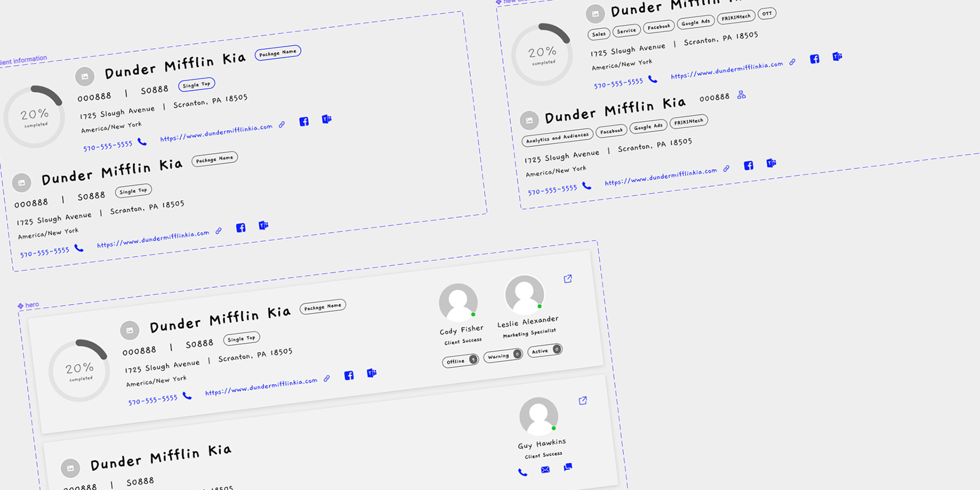
Task: Click FRIKINtech tag in Analytics and Audiences row
Action: point(688,122)
